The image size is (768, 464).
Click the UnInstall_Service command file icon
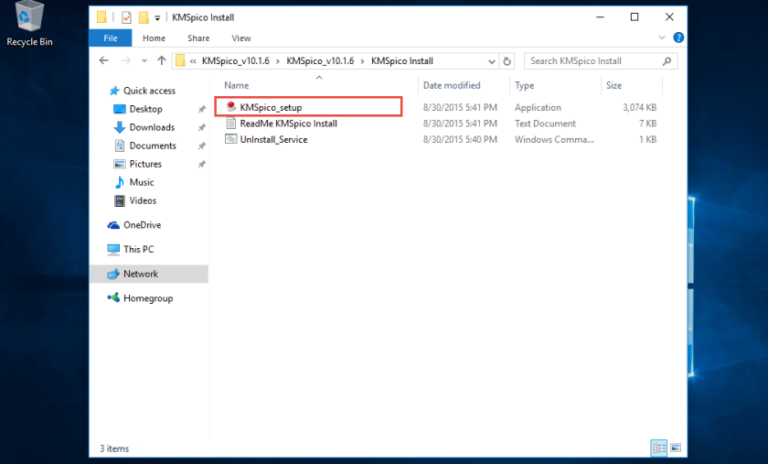[x=231, y=139]
